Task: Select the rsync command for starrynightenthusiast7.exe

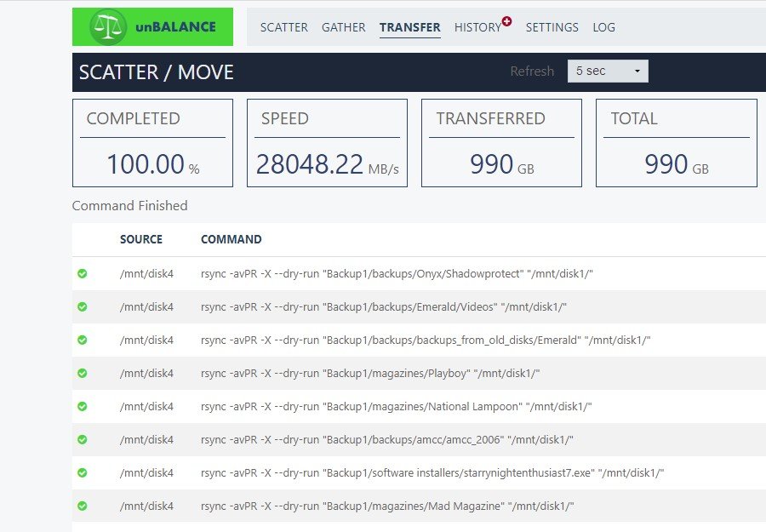Action: pyautogui.click(x=432, y=473)
